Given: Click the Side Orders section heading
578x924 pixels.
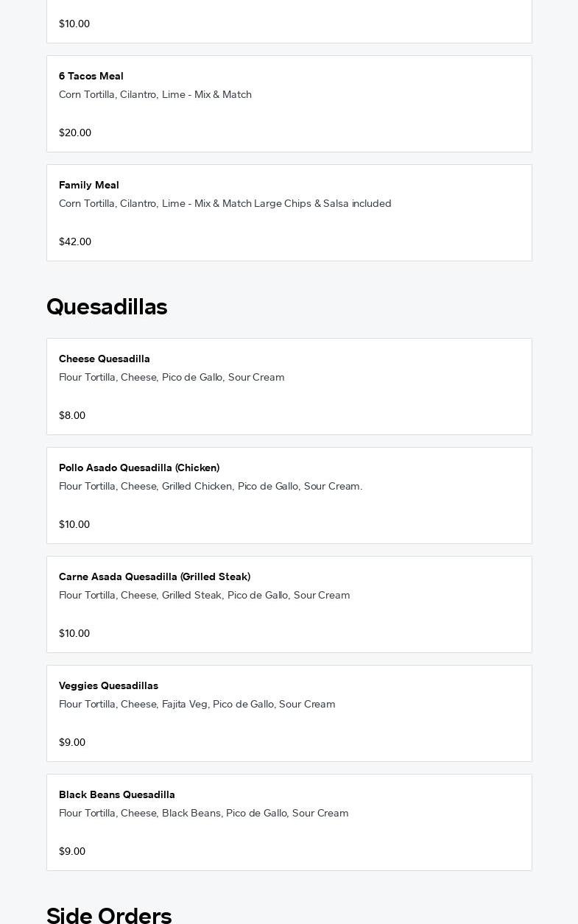Looking at the screenshot, I should [109, 915].
